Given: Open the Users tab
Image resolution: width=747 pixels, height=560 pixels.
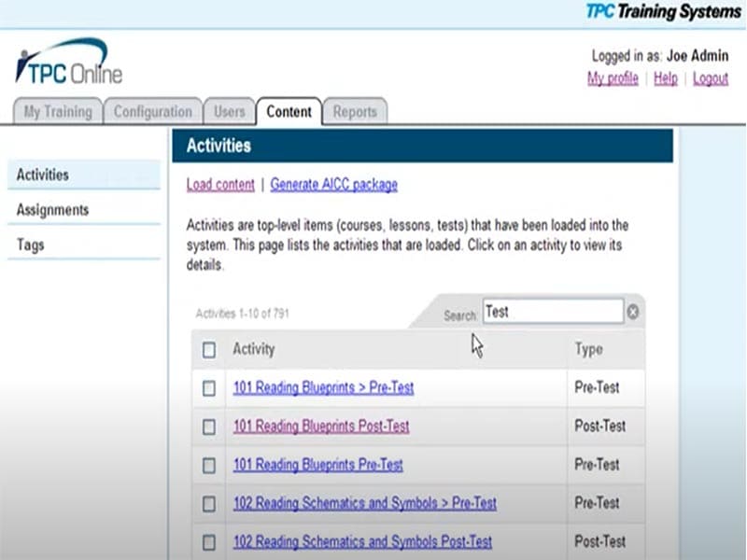Looking at the screenshot, I should [229, 111].
